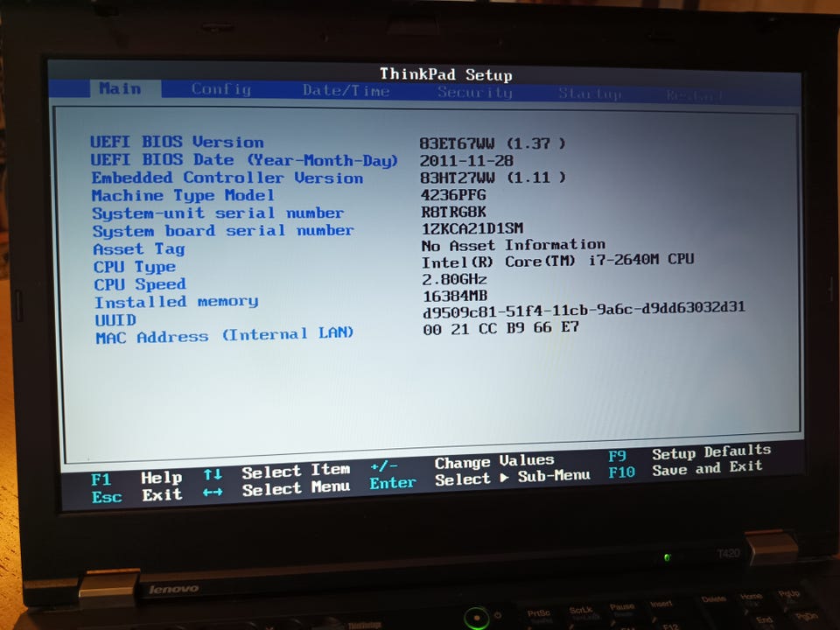Click the BIOS version value "83ET67WW (1.37 )"
The height and width of the screenshot is (630, 840).
pos(493,143)
